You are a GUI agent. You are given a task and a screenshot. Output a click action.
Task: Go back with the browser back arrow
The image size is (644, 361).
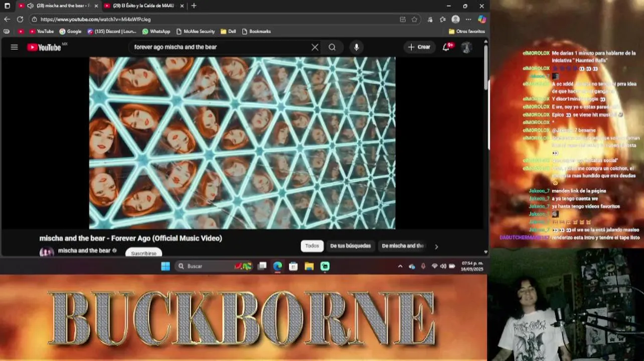click(7, 19)
